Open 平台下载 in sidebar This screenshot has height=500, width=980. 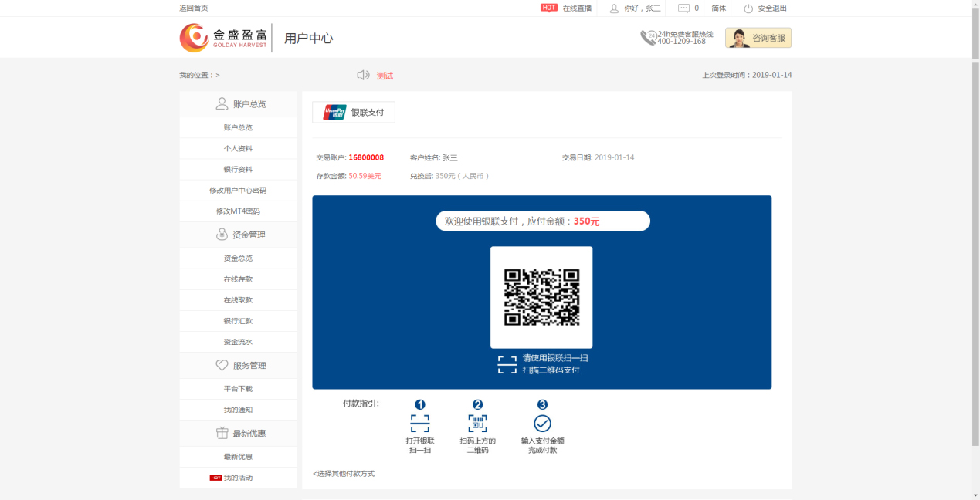tap(238, 389)
